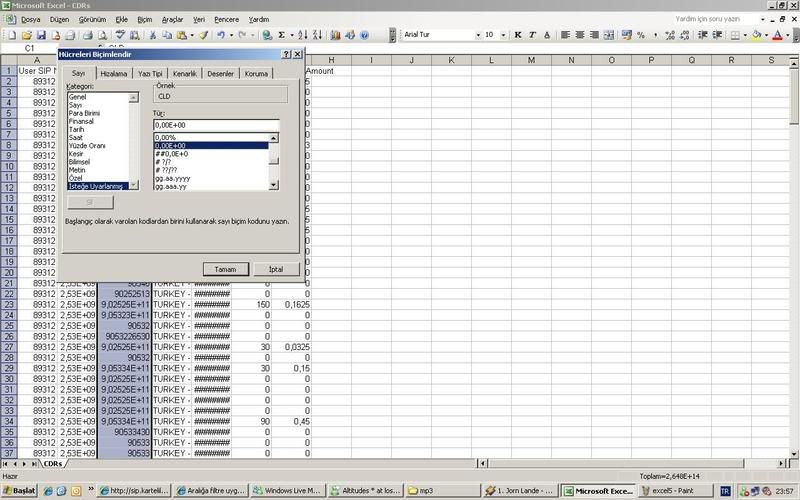Cancel dialog with the İptal button
This screenshot has width=800, height=500.
click(276, 269)
